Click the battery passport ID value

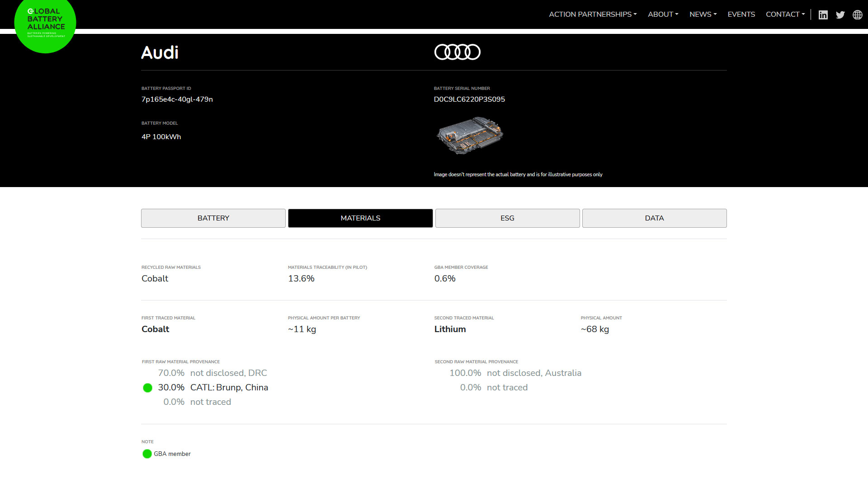tap(177, 99)
